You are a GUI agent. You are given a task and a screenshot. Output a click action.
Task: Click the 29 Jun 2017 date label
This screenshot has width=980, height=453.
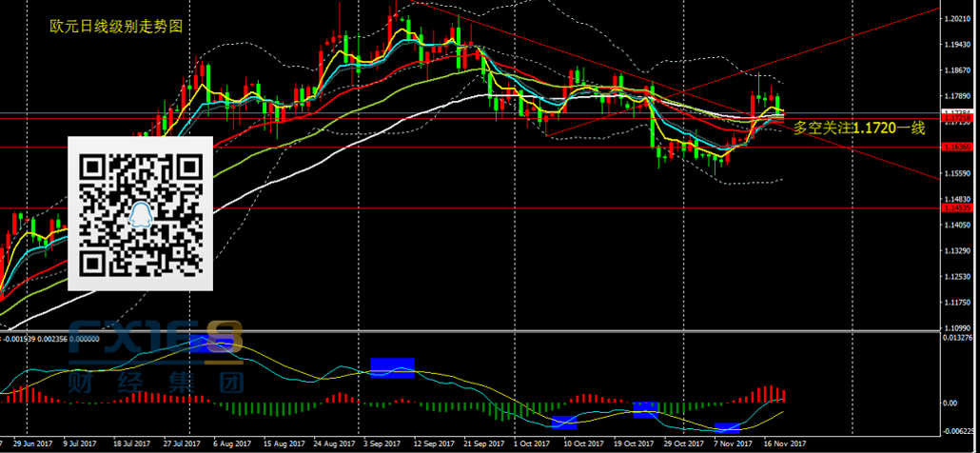[x=31, y=443]
